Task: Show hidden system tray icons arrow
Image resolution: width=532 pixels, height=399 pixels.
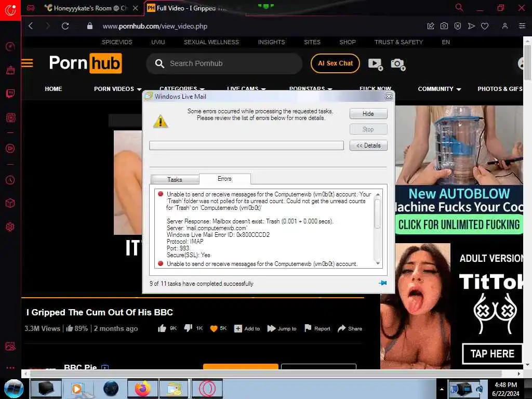Action: tap(442, 390)
